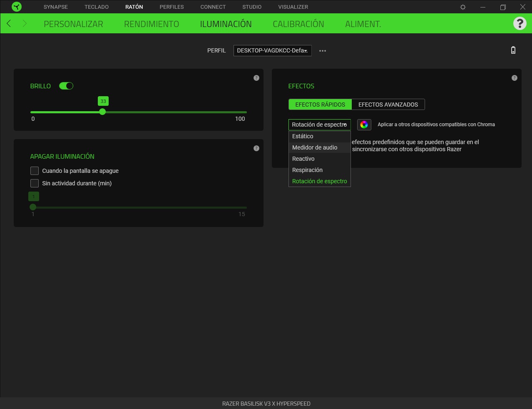Click the help question mark icon
The width and height of the screenshot is (532, 409).
coord(520,23)
